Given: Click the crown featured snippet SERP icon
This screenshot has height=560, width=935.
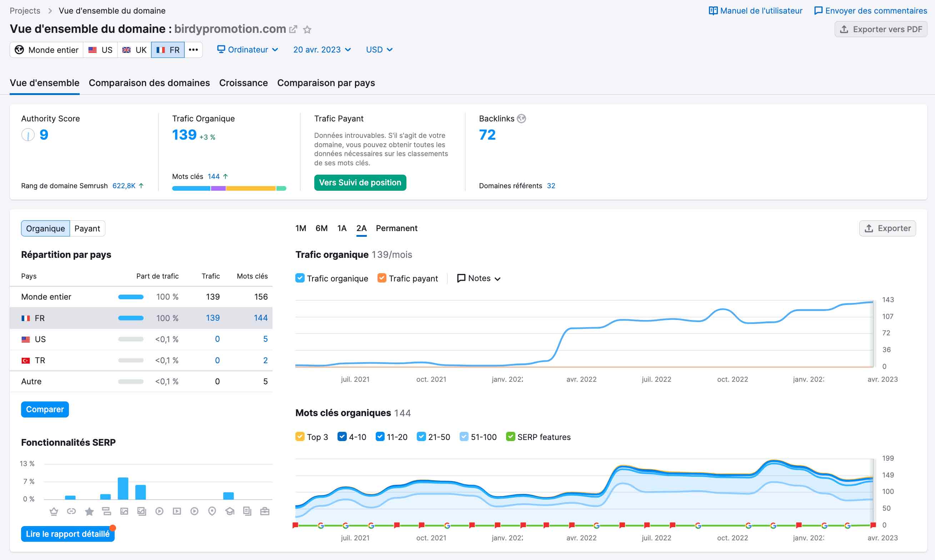Looking at the screenshot, I should click(54, 511).
